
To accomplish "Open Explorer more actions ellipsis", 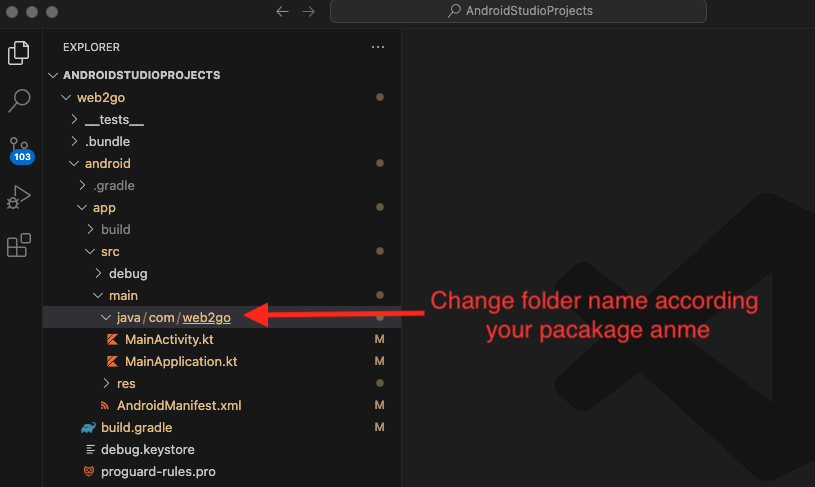I will 377,47.
